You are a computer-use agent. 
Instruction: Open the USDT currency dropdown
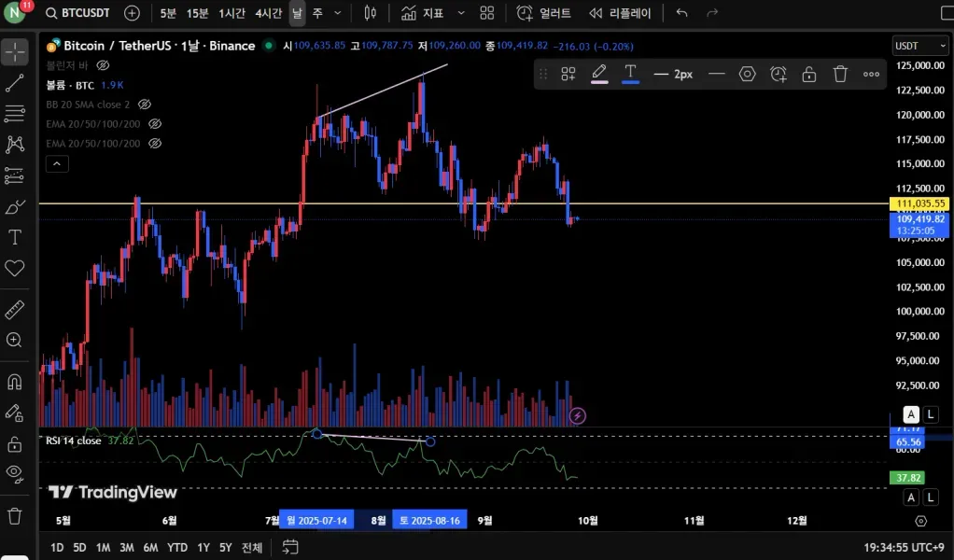coord(919,45)
